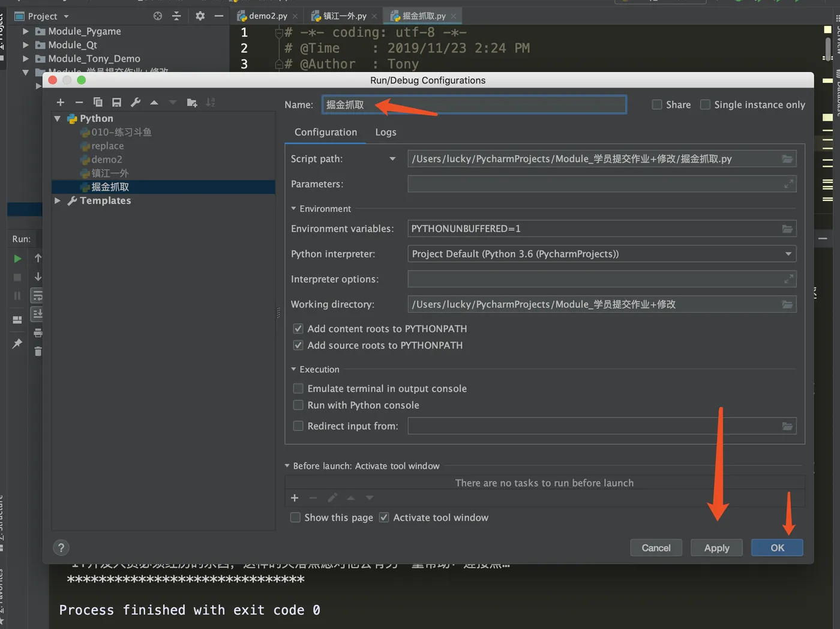The height and width of the screenshot is (629, 840).
Task: Pin the Run tab
Action: 17,343
